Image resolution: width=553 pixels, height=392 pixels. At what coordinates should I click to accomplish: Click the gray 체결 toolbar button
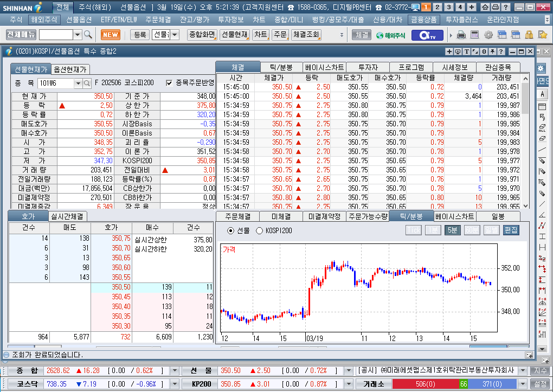point(362,35)
